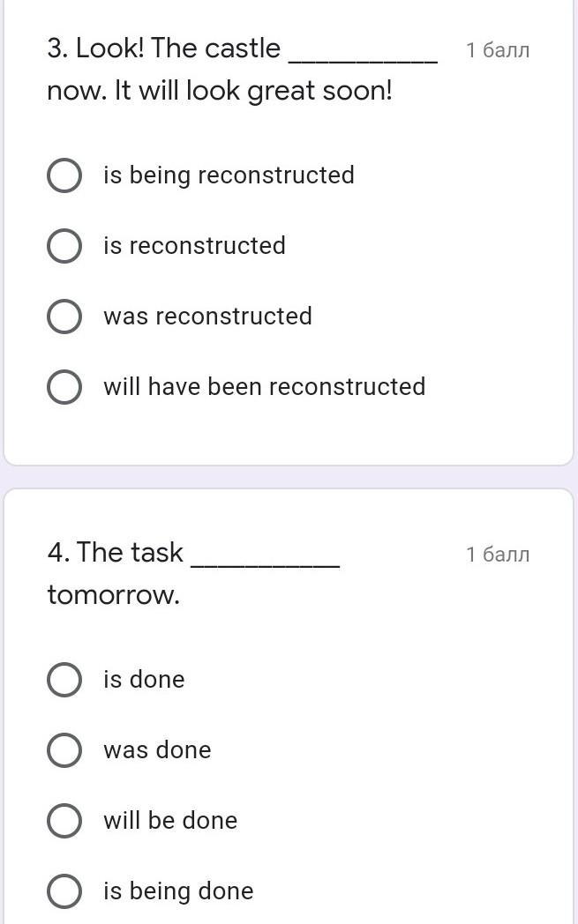Click the 'is reconstructed' answer label text
578x924 pixels.
click(194, 246)
